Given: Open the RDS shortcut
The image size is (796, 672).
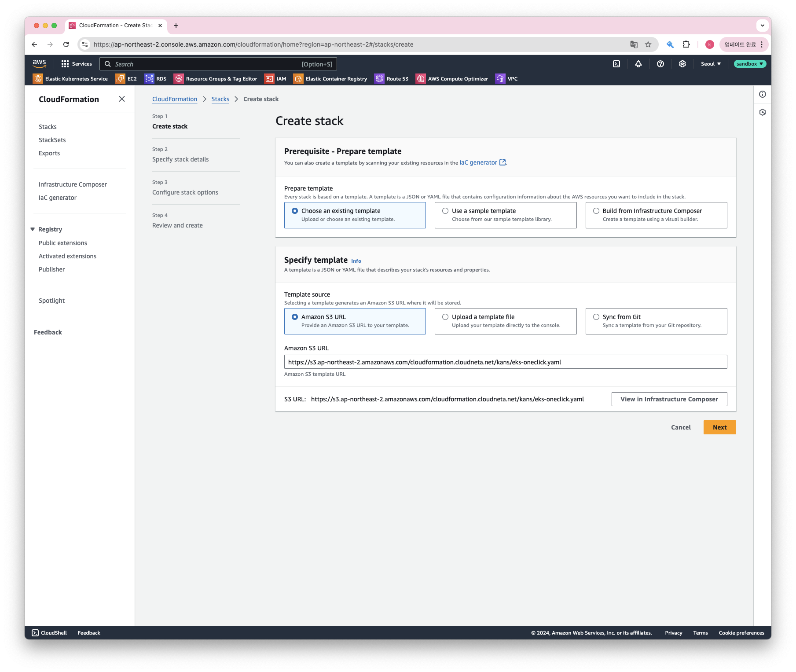Looking at the screenshot, I should click(x=155, y=79).
